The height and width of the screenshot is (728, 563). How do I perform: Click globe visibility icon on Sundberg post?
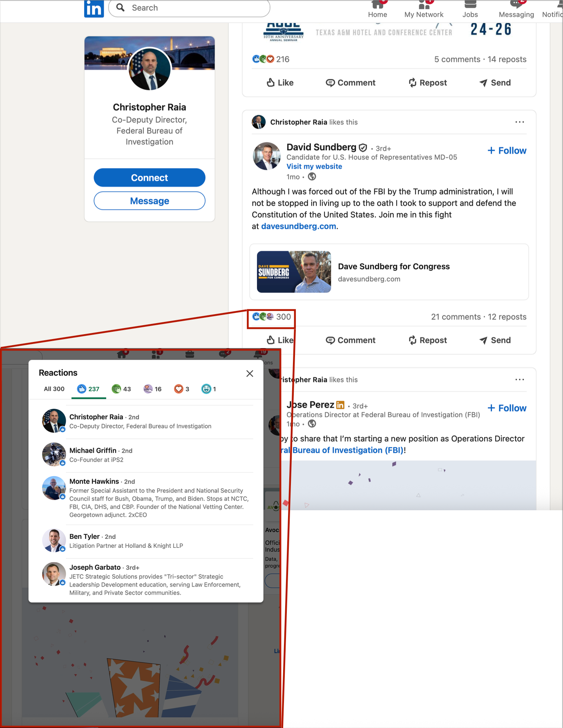click(312, 177)
